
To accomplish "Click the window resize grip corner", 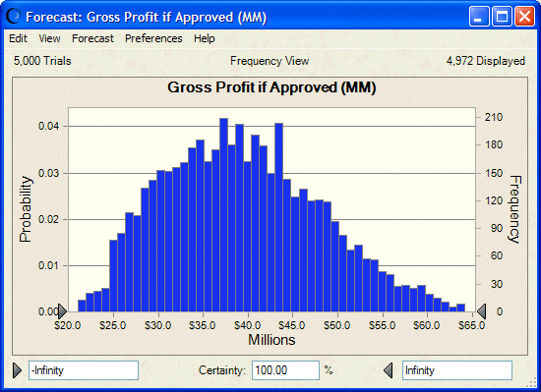I will coord(532,383).
